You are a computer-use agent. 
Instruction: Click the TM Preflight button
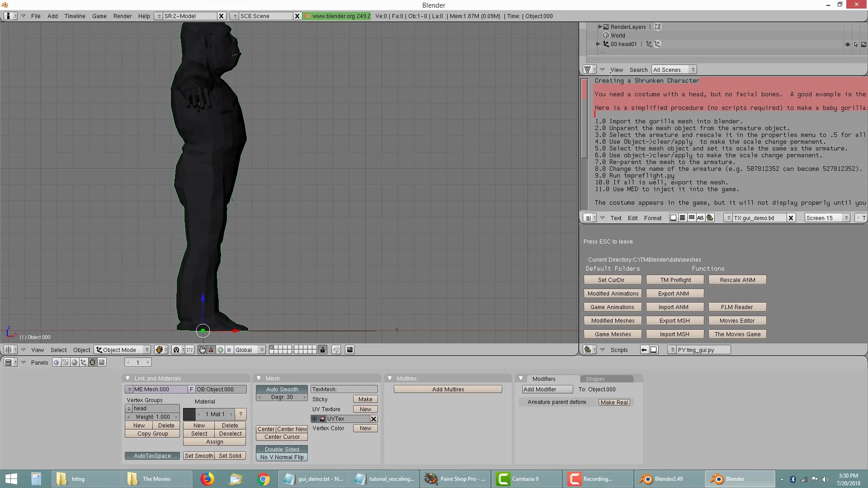675,280
